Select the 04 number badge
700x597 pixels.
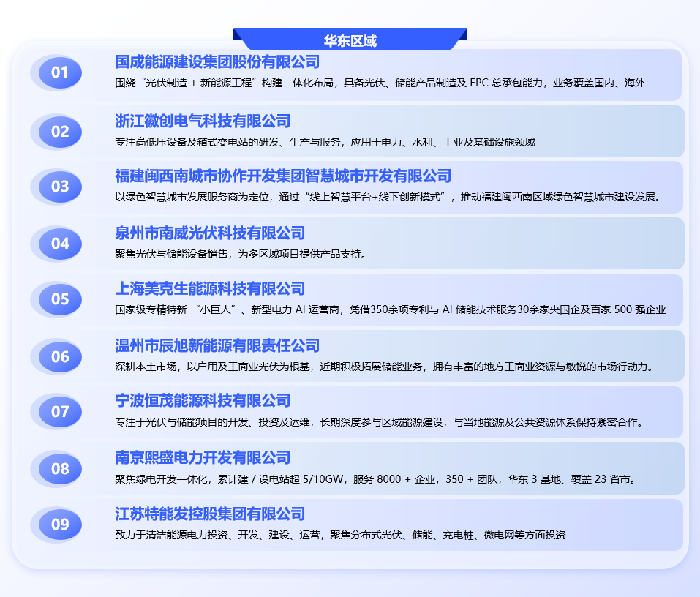(60, 244)
